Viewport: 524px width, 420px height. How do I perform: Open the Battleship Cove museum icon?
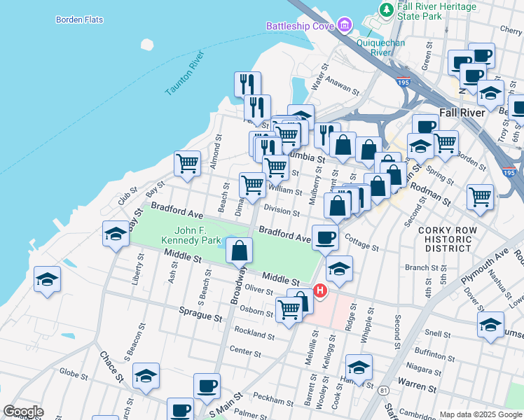pyautogui.click(x=343, y=27)
